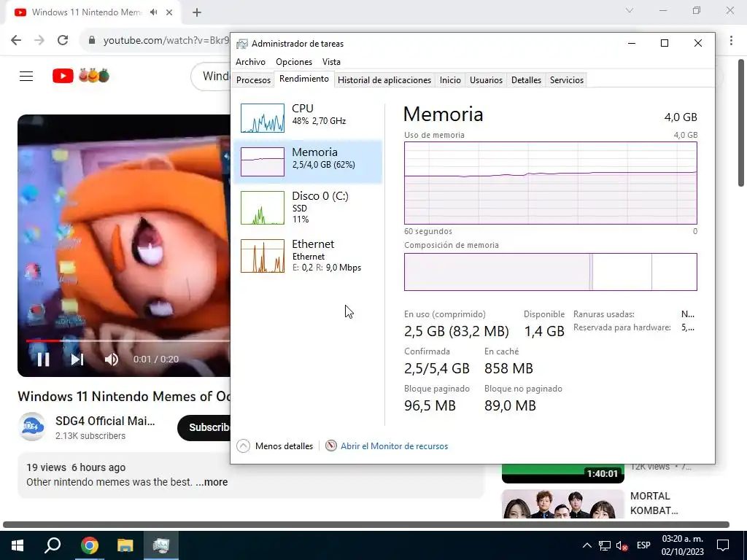Mute tab via speaker icon

pos(153,12)
